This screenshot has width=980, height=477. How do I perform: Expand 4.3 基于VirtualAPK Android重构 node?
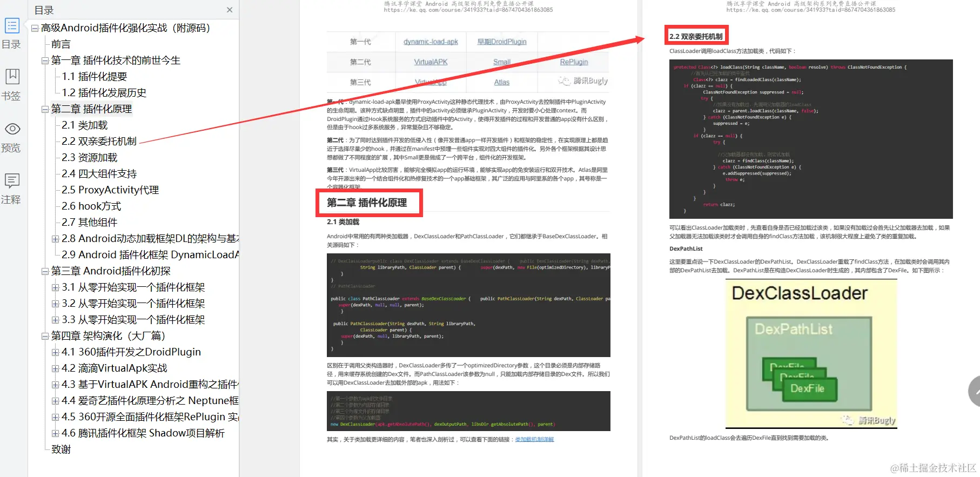coord(55,385)
